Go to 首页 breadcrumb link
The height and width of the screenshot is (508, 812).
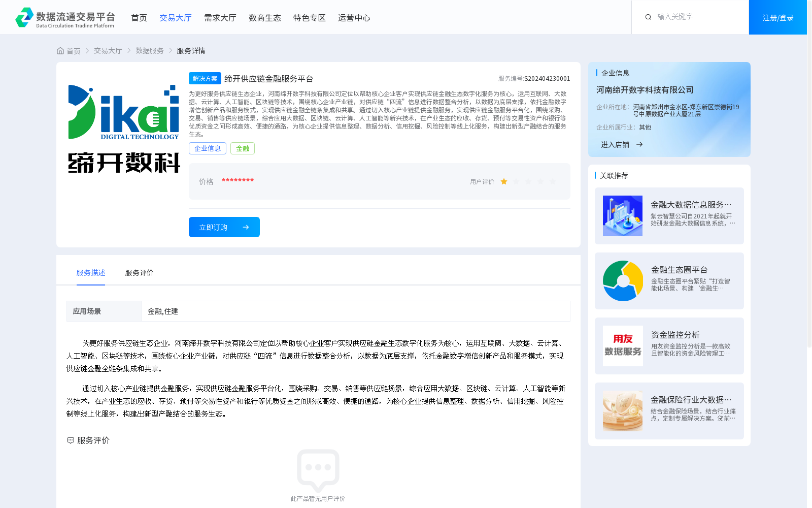(x=74, y=51)
